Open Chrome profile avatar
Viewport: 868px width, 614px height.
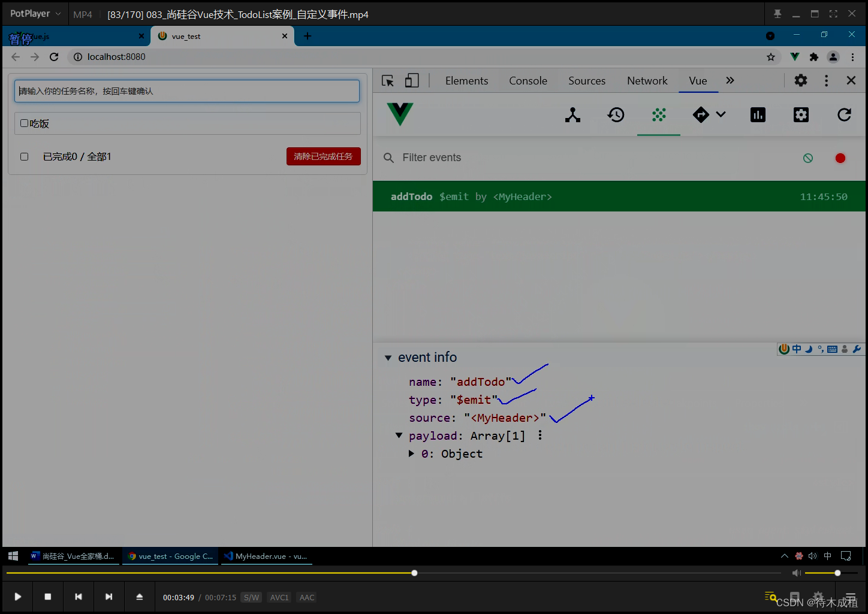point(833,57)
